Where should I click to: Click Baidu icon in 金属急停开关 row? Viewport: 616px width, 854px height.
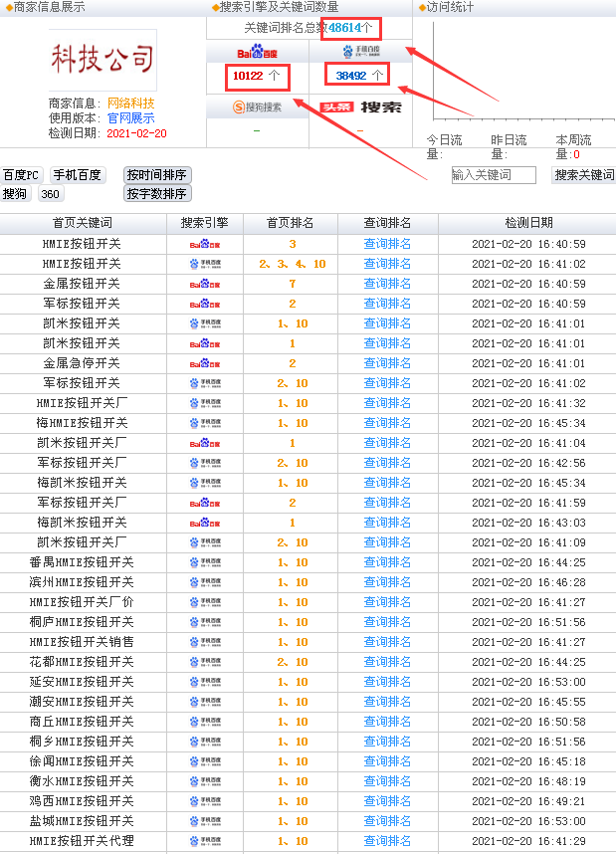point(205,363)
